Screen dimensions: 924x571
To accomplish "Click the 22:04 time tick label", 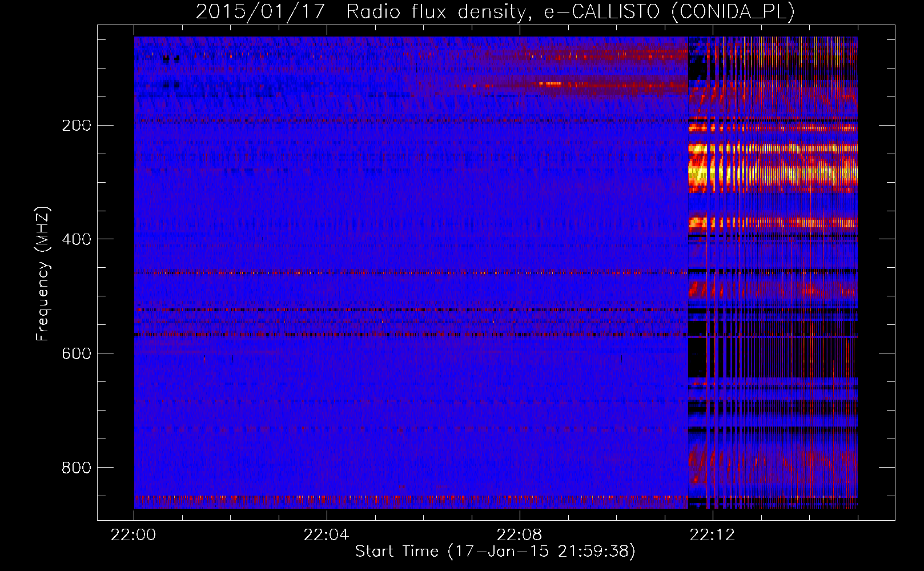I will pos(327,535).
